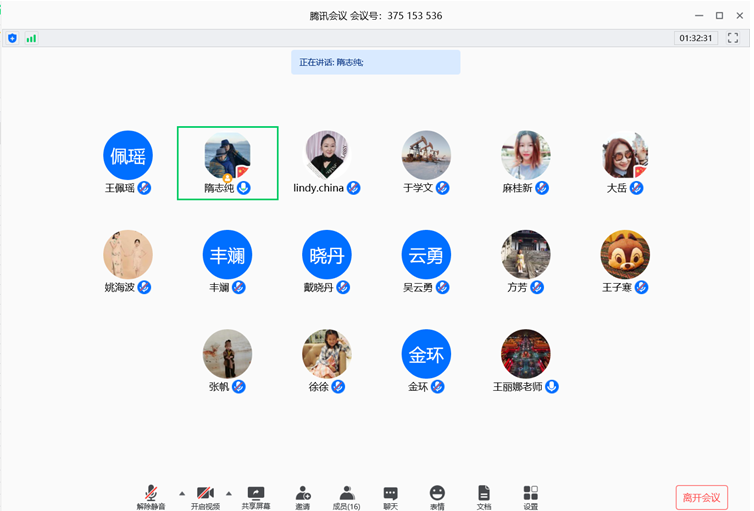
Task: Open the settings grid icon
Action: pos(531,495)
